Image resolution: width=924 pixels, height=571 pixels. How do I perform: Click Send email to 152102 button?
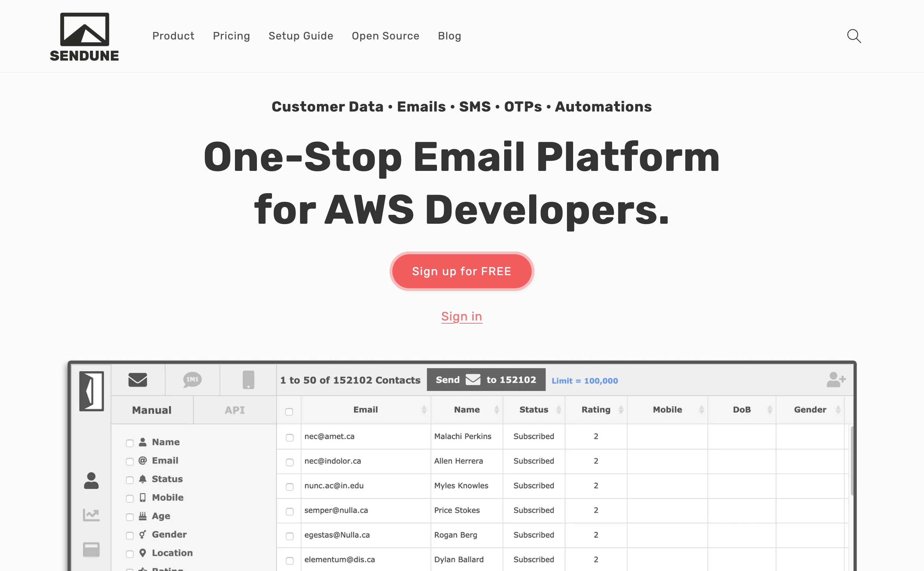(486, 379)
